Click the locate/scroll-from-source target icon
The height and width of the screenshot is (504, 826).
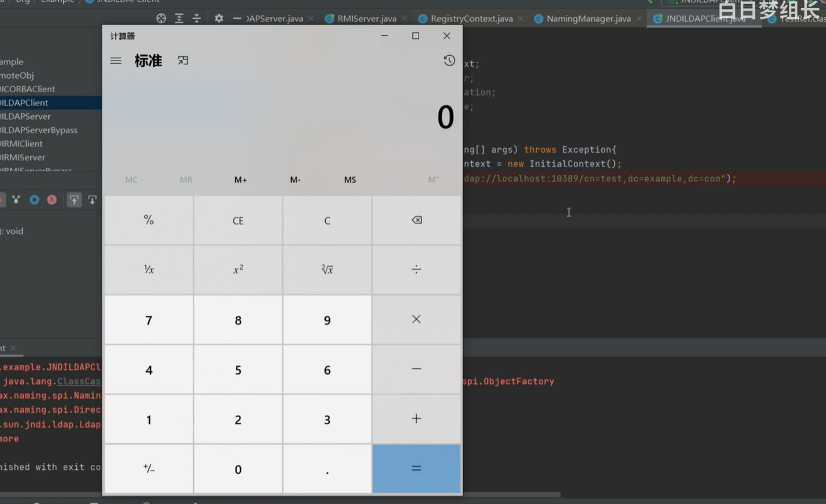[161, 19]
